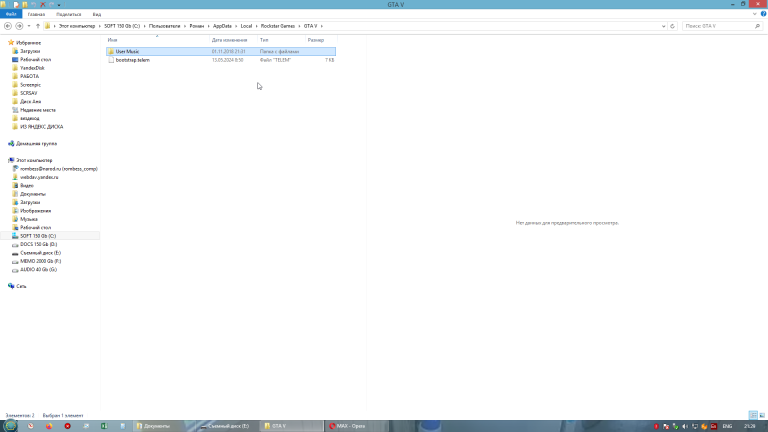Click the Back navigation arrow

pos(8,26)
